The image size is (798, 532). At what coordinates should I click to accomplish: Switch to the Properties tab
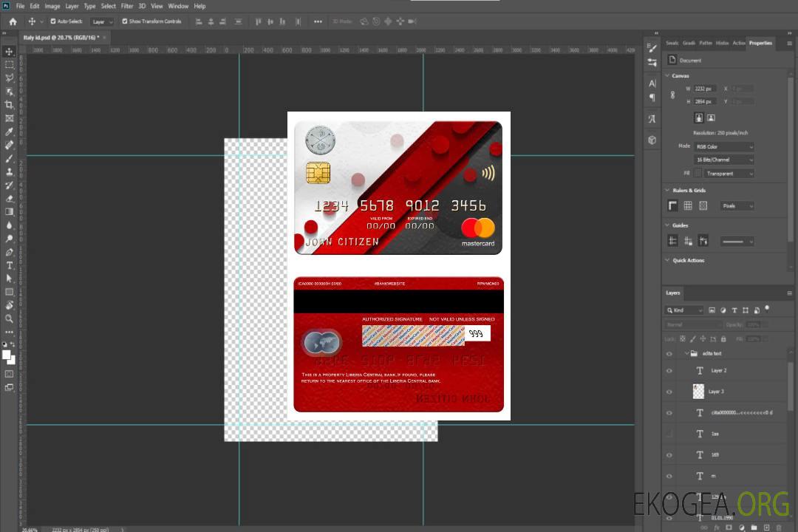pyautogui.click(x=760, y=43)
